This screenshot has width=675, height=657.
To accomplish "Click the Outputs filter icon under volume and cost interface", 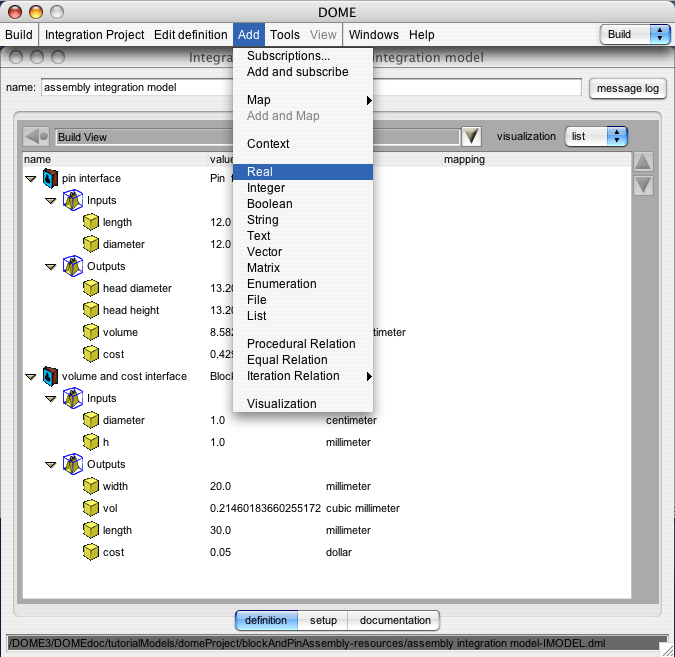I will pyautogui.click(x=73, y=464).
